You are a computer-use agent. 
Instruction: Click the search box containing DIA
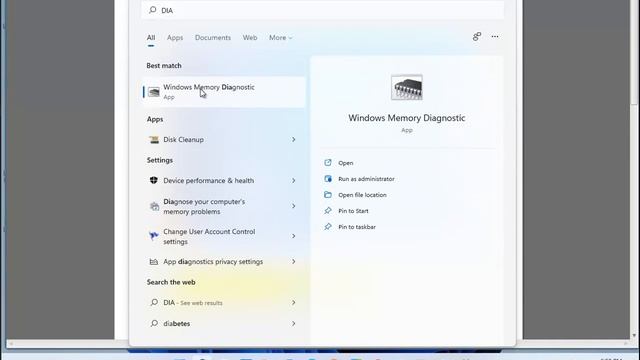point(322,10)
